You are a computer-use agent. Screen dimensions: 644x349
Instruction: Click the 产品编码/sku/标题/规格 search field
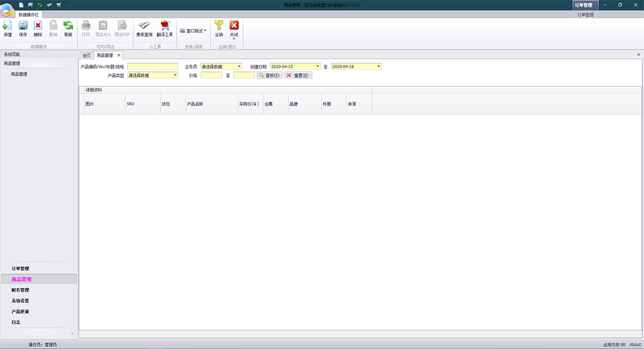point(152,66)
